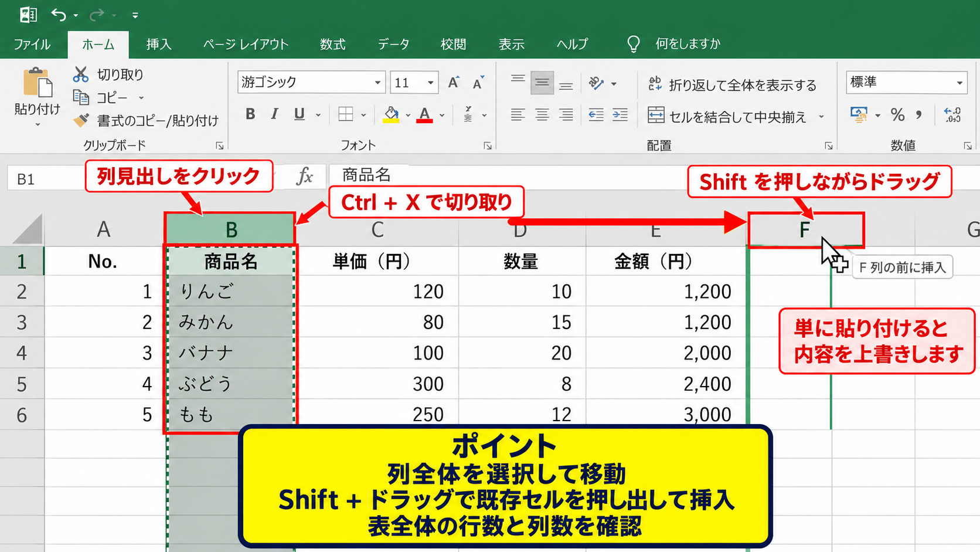Click the Redo arrow icon
This screenshot has height=552, width=980.
tap(97, 15)
